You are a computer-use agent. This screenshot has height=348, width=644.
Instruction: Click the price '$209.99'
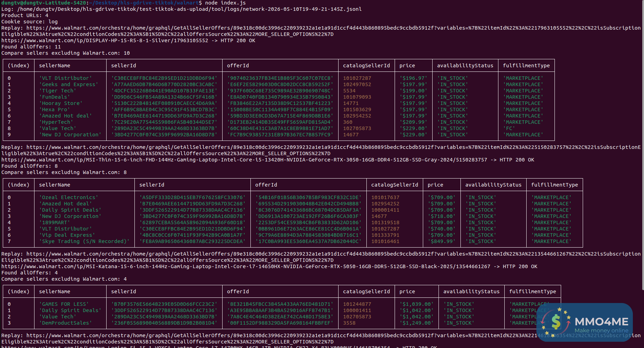tap(413, 122)
